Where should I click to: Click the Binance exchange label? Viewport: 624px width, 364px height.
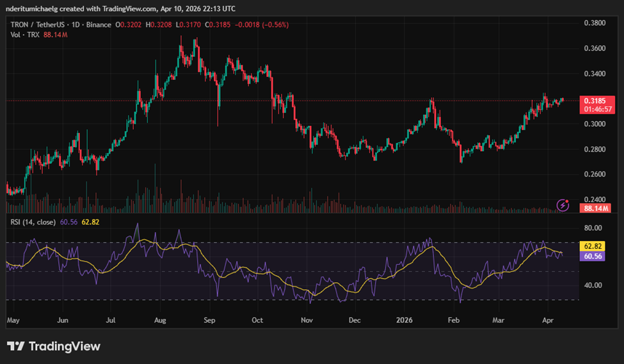tap(99, 25)
